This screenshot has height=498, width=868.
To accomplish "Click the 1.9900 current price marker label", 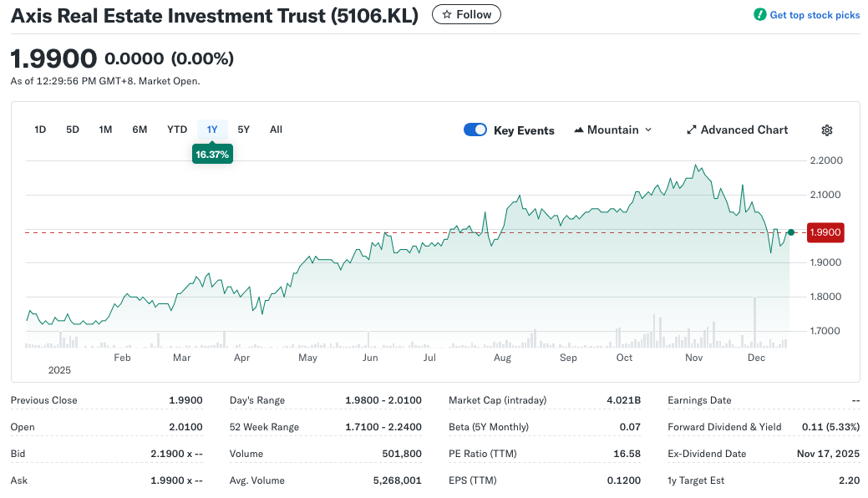I will (x=825, y=232).
